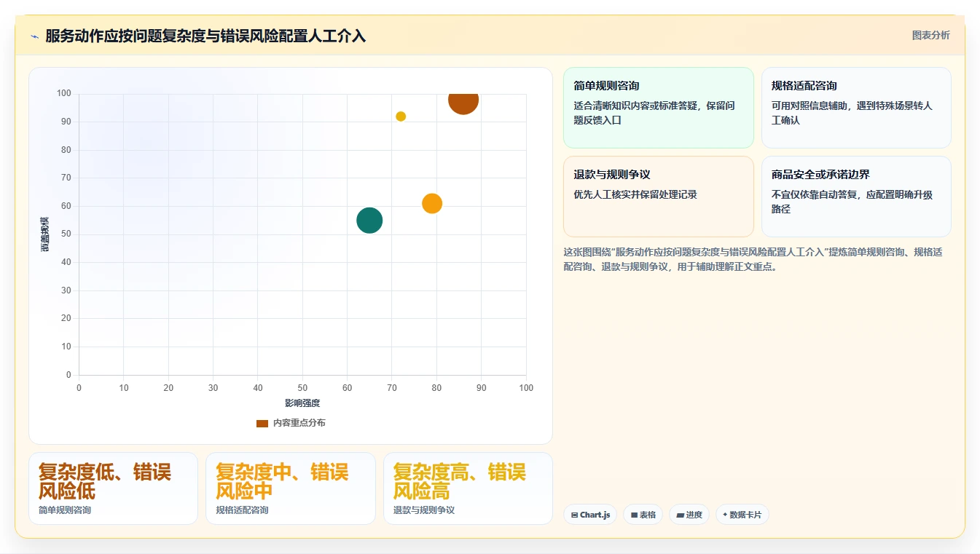Click the main title 服务动作应按问题复杂度
980x554 pixels.
(x=205, y=36)
